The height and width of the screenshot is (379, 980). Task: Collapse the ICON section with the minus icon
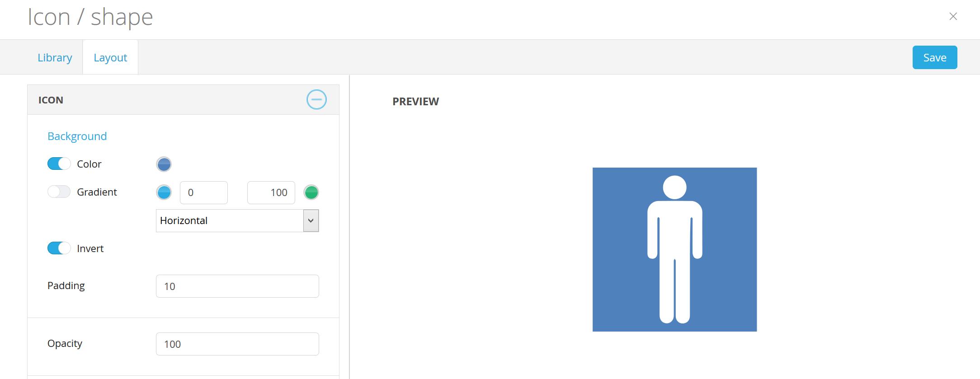(x=316, y=99)
